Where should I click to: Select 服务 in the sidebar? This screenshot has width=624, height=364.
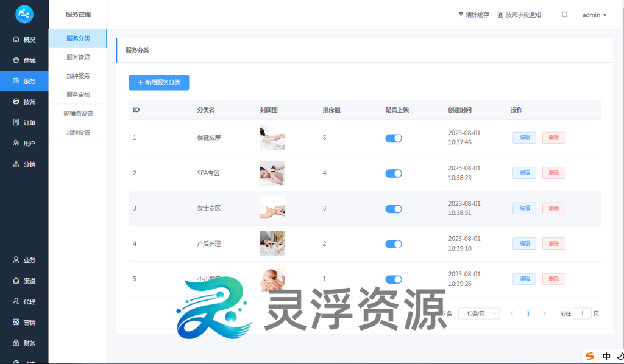click(24, 81)
